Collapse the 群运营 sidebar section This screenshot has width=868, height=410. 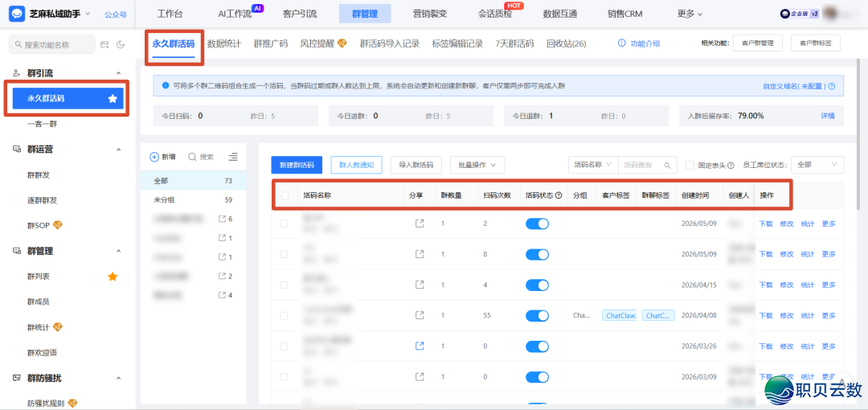coord(118,149)
